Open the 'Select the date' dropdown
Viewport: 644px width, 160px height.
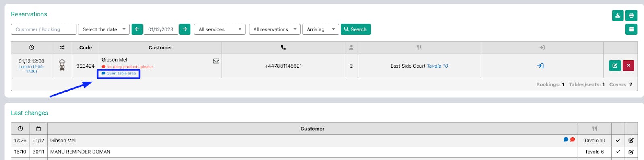[104, 29]
